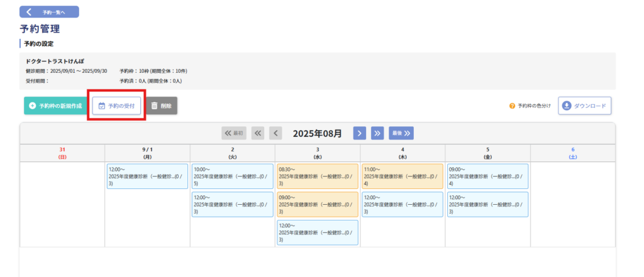Viewport: 644px width, 277px height.
Task: Go to previous week single-left arrow
Action: (275, 133)
